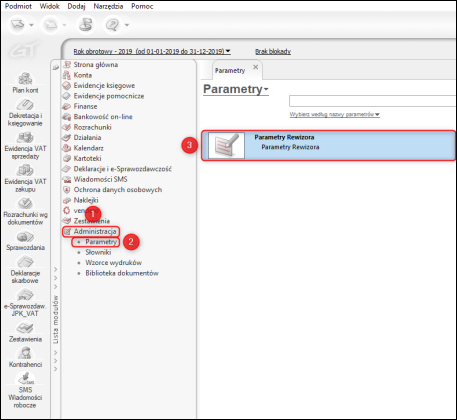Screen dimensions: 457x420
Task: Open dropdown arrow next to second toolbar icon
Action: pyautogui.click(x=64, y=25)
